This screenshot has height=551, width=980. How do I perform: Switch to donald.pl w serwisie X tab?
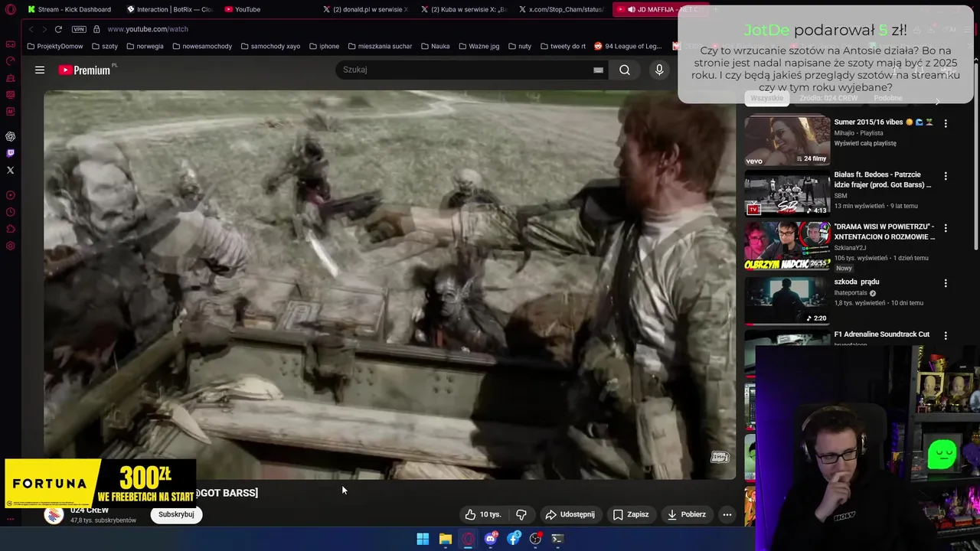click(x=366, y=9)
